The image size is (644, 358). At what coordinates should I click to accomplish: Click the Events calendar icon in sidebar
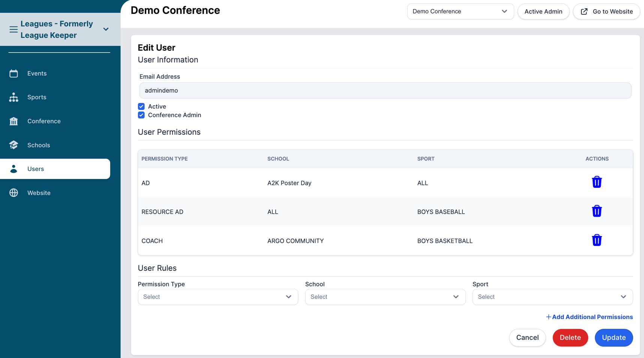pos(14,73)
